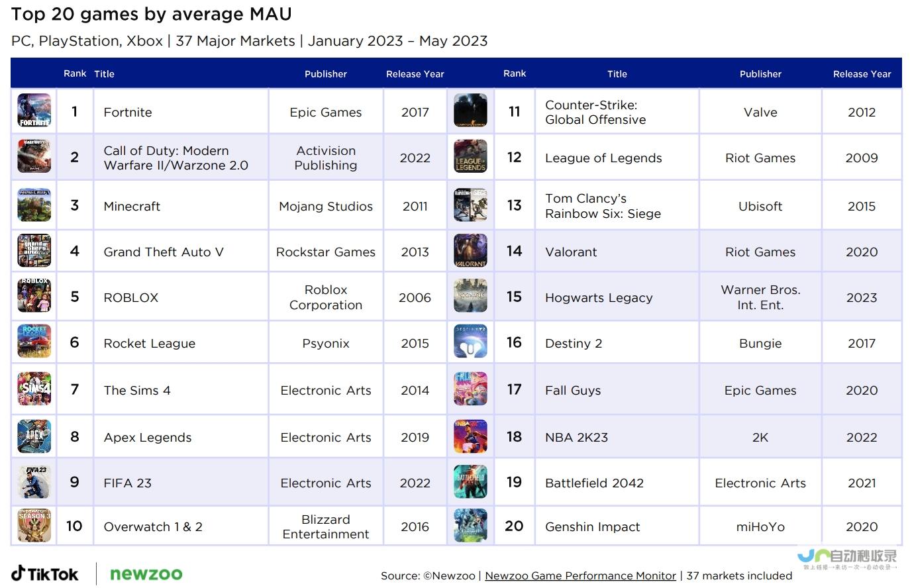Click the Battlefield 2042 cover thumbnail
910x588 pixels.
(470, 482)
